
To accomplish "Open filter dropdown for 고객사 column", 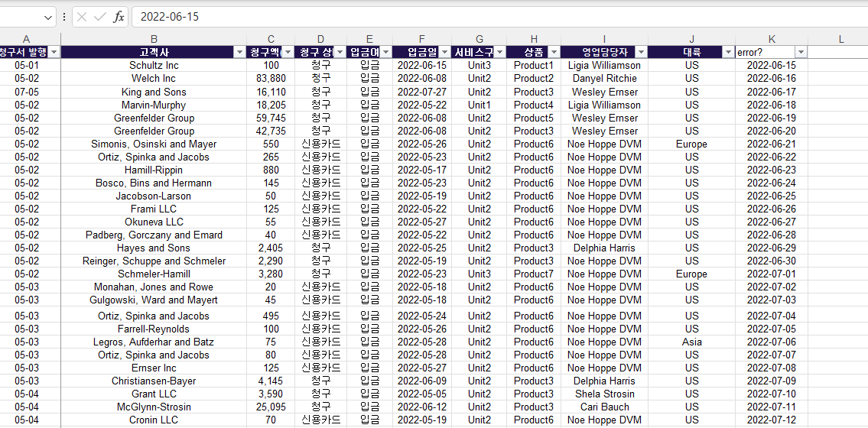I will point(239,52).
